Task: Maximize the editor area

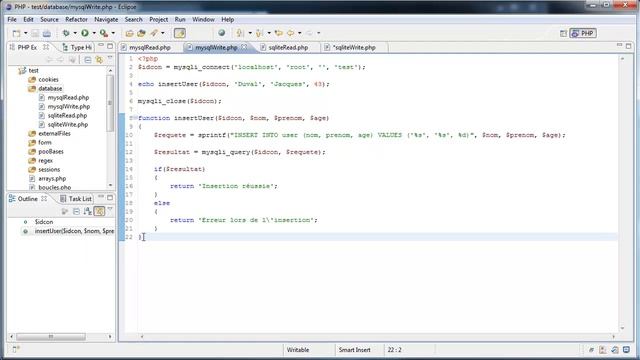Action: (x=629, y=46)
